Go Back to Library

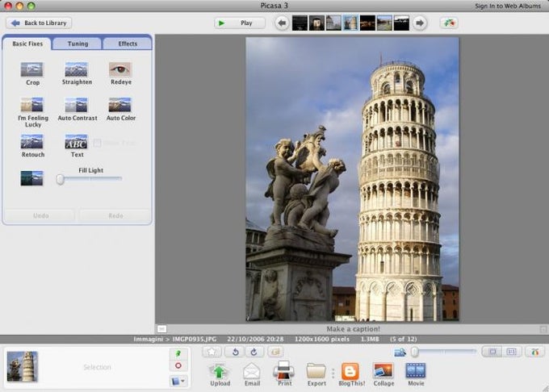tap(39, 23)
